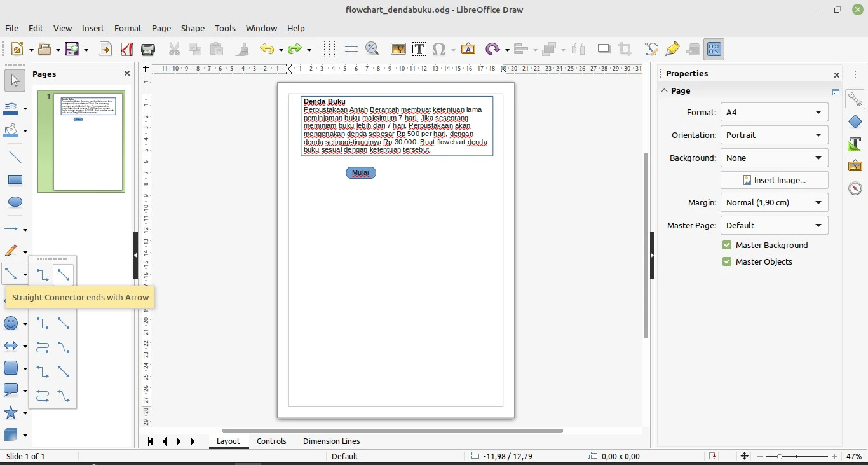Viewport: 868px width, 465px height.
Task: Click the Rotate tool icon
Action: (492, 49)
